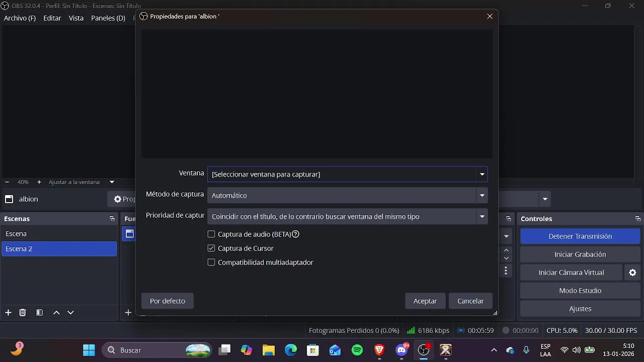Select Escena 2 in the scenes list
The image size is (644, 362).
[x=59, y=249]
